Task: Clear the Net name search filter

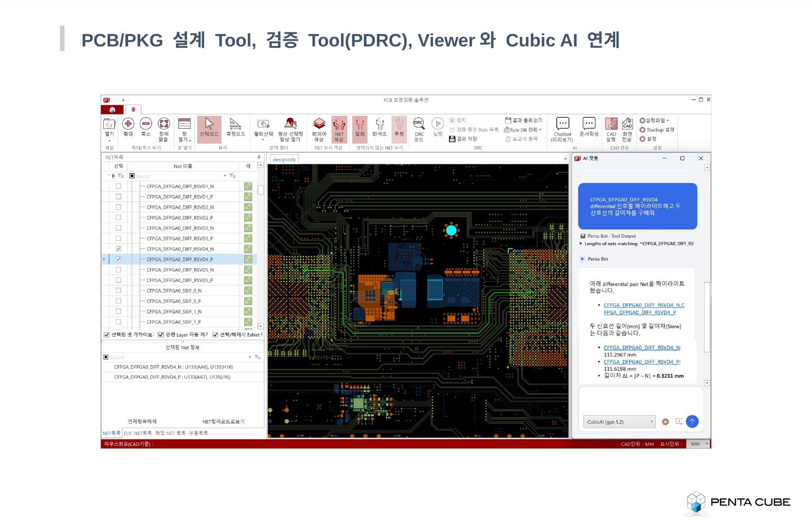Action: click(233, 176)
